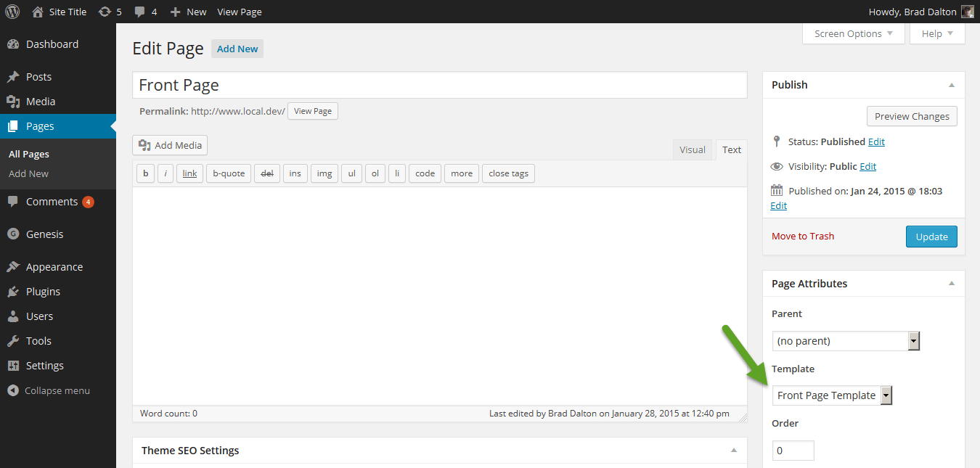Click the WordPress logo in the admin bar
This screenshot has width=980, height=468.
[12, 11]
